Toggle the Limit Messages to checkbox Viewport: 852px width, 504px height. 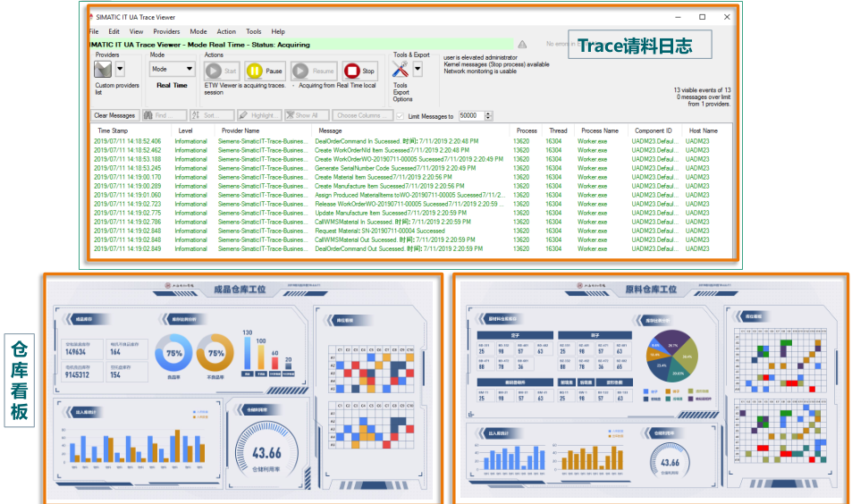click(400, 115)
